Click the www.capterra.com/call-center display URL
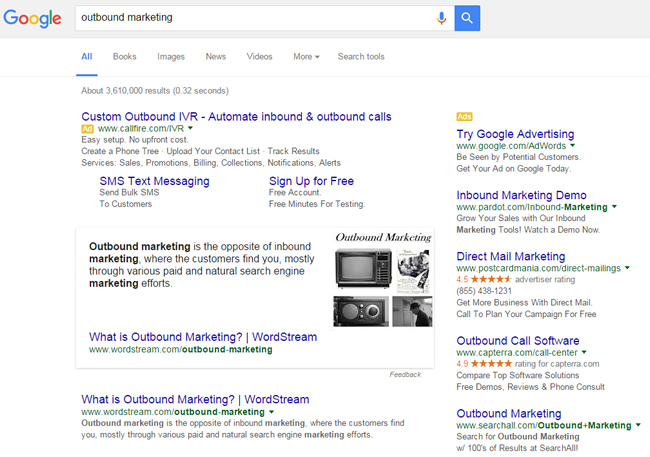650x457 pixels. [x=517, y=352]
